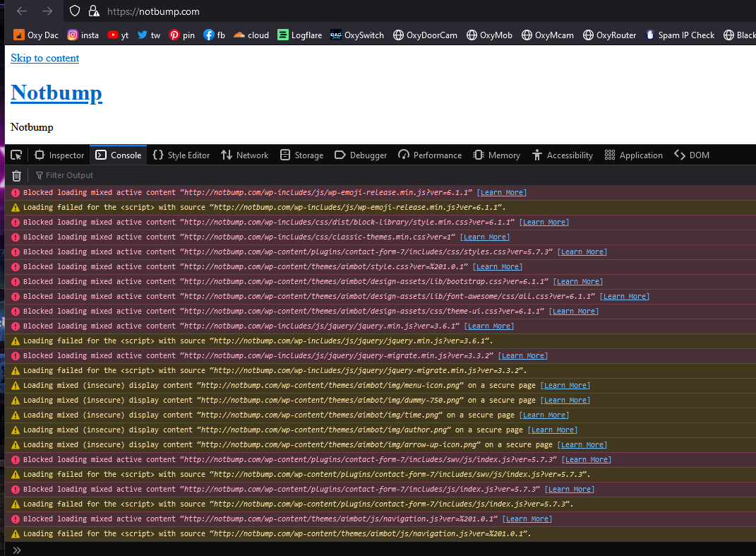
Task: Clear console output with trash icon
Action: 17,175
